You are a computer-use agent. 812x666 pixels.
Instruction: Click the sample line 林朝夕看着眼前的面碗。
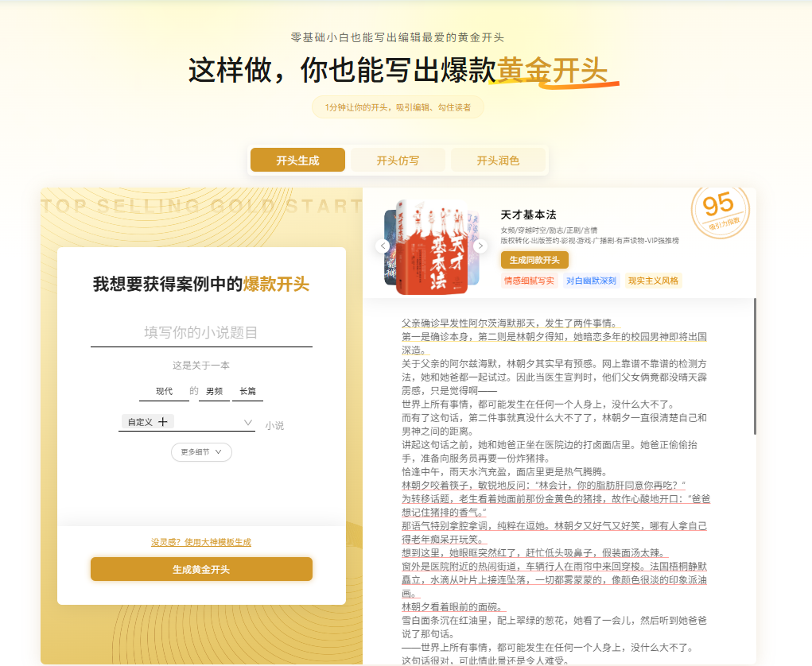coord(454,606)
